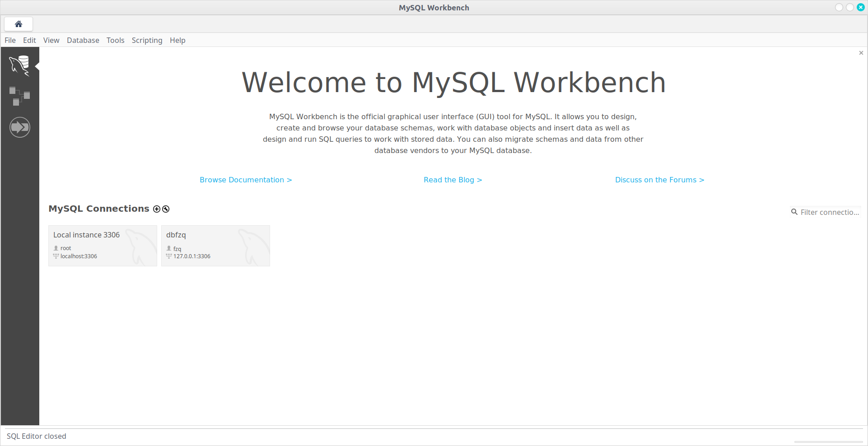Click the 'SQL Editor closed' status text

tap(37, 436)
